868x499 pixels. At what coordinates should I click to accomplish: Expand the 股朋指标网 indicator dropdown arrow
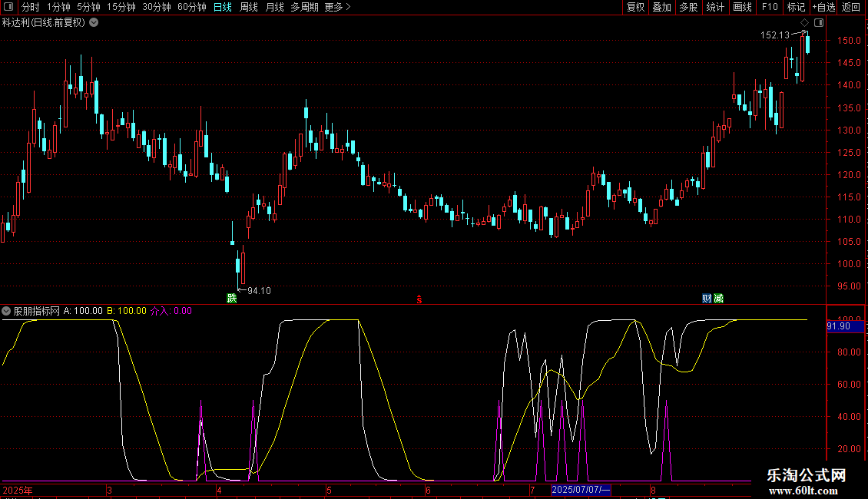pos(7,311)
